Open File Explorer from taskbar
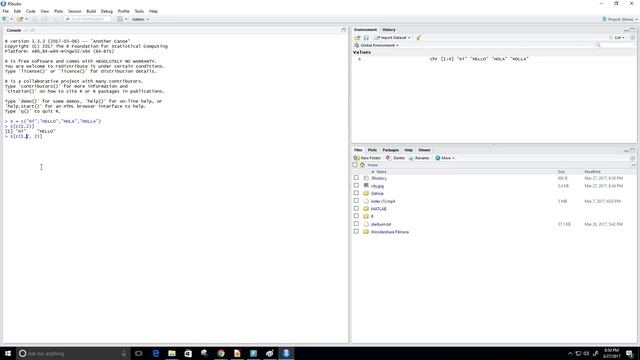The height and width of the screenshot is (360, 640). pyautogui.click(x=172, y=353)
